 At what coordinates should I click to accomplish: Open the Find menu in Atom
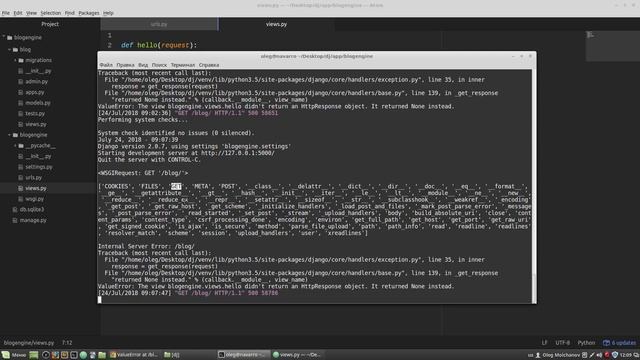point(70,13)
